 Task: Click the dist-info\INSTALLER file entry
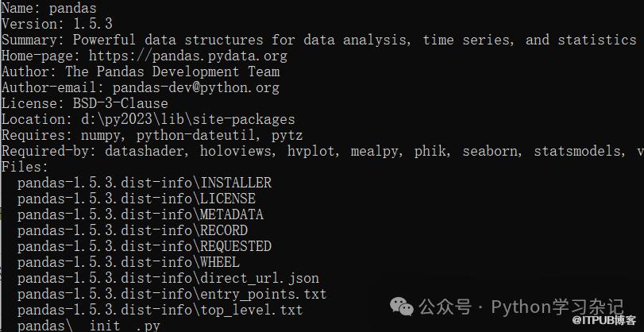144,183
